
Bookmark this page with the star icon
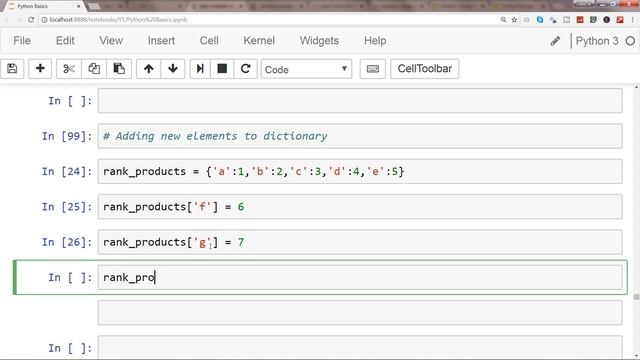(514, 20)
